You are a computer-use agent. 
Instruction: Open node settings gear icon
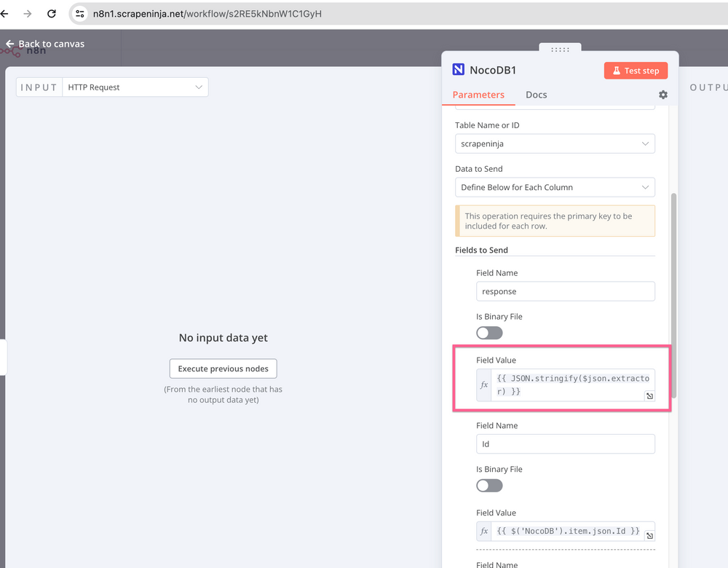point(662,95)
